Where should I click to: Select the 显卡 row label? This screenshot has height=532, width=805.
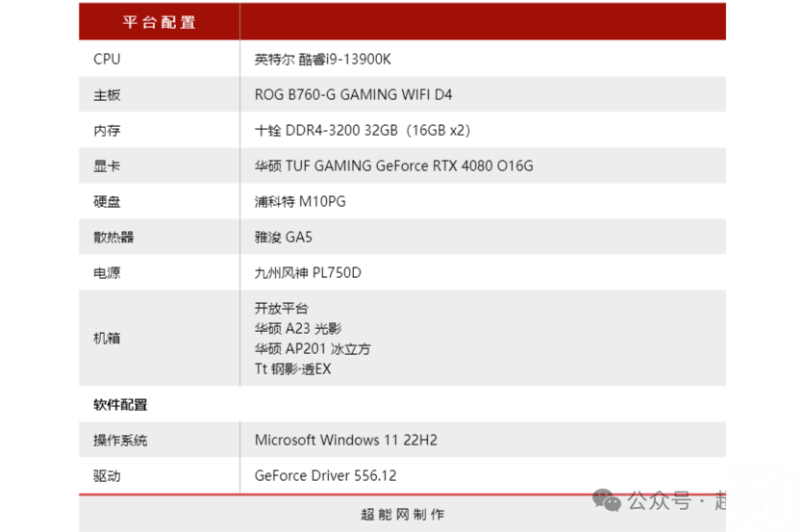pos(107,165)
